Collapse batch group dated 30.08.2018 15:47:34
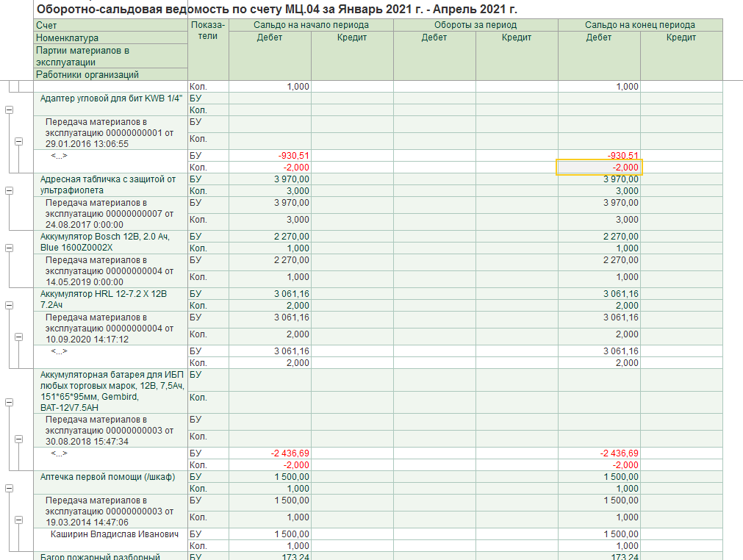The height and width of the screenshot is (560, 743). (x=19, y=439)
